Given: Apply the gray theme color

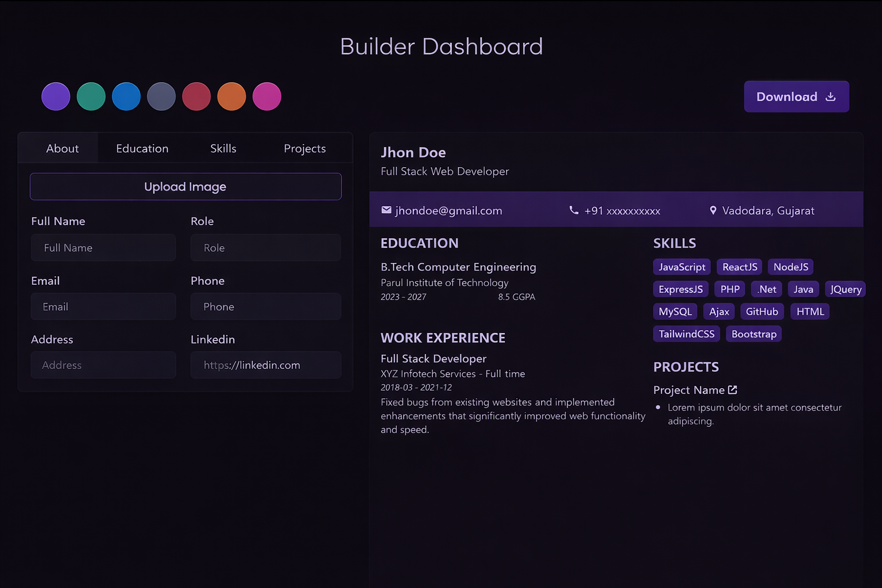Looking at the screenshot, I should 161,96.
